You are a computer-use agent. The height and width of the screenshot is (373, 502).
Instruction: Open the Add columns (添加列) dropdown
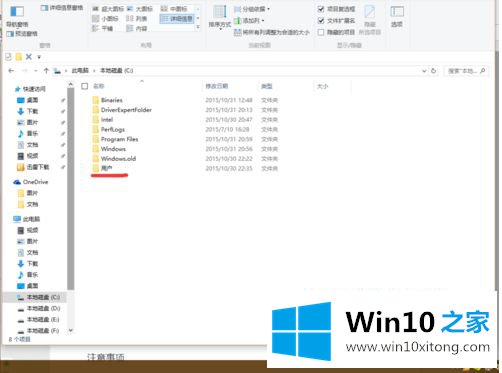[249, 21]
